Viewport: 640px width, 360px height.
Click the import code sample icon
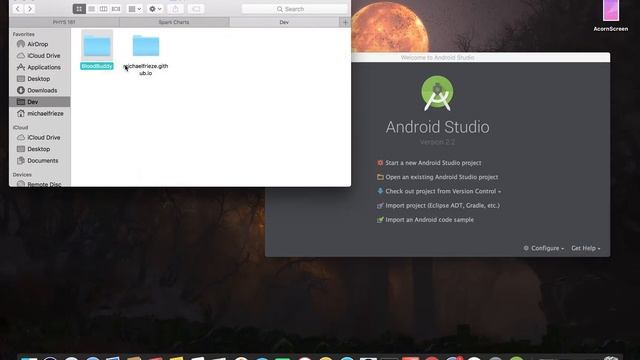[380, 220]
